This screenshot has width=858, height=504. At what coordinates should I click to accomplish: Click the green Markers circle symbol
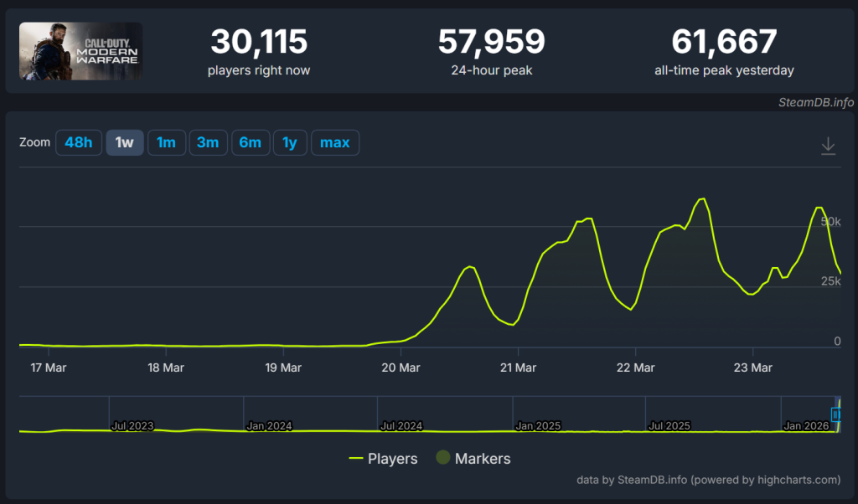click(443, 459)
